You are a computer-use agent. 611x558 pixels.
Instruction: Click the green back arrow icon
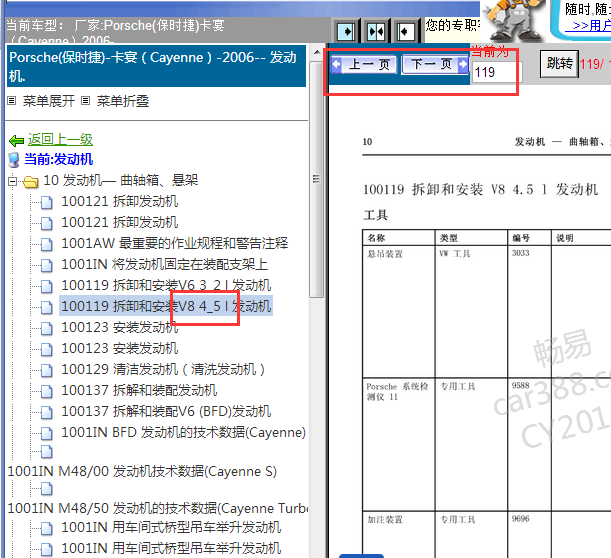(16, 140)
